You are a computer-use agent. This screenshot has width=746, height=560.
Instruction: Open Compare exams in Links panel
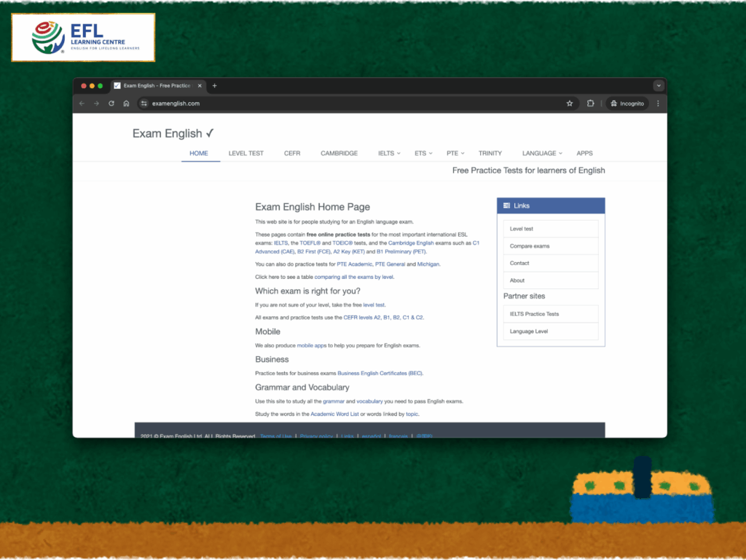[x=551, y=245]
